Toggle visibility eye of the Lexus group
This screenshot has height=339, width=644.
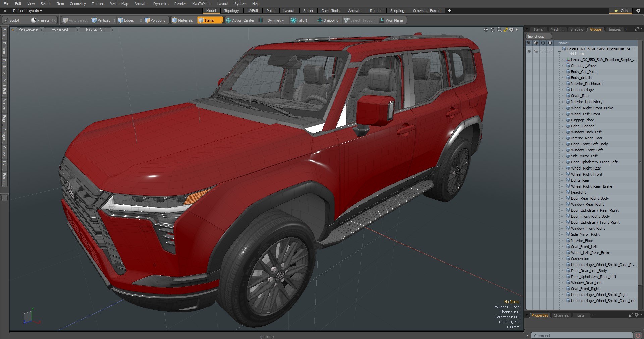tap(529, 51)
